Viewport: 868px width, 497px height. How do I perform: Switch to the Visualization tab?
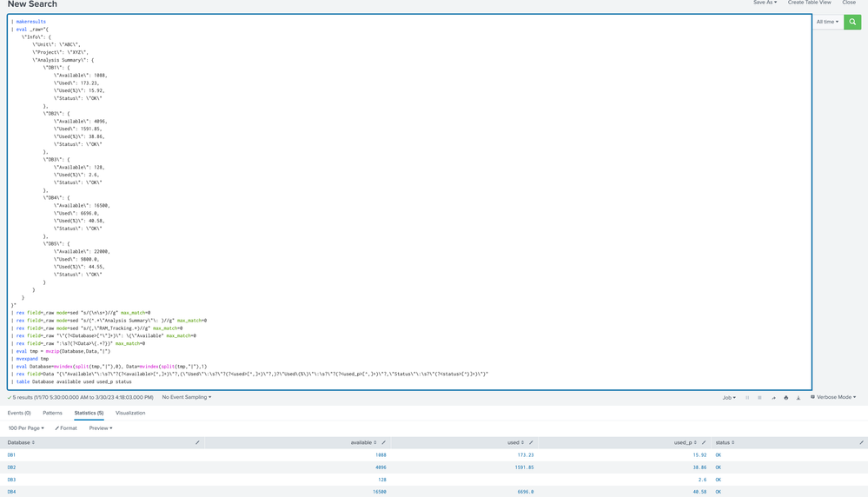[x=130, y=413]
